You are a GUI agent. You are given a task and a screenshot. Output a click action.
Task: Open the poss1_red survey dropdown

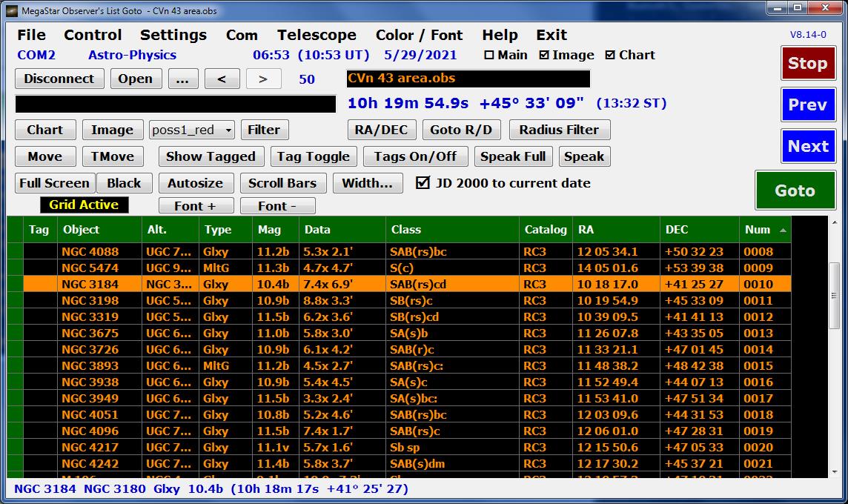192,130
